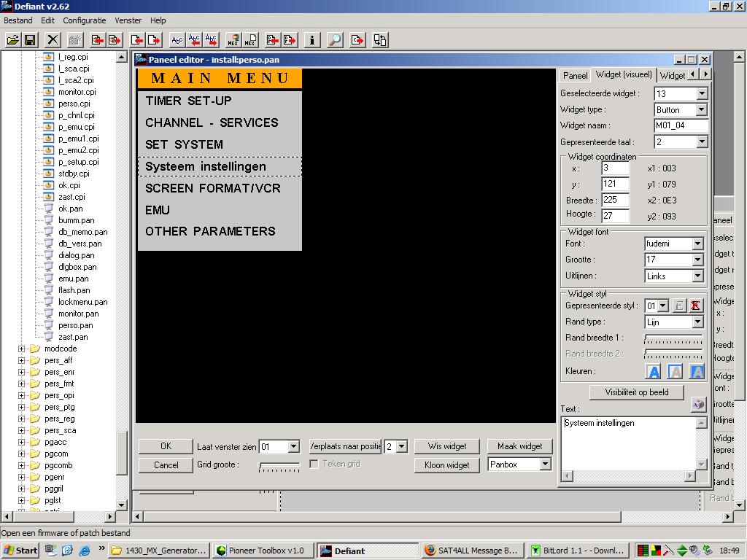747x560 pixels.
Task: Click the magnifying glass toolbar icon
Action: click(x=335, y=40)
